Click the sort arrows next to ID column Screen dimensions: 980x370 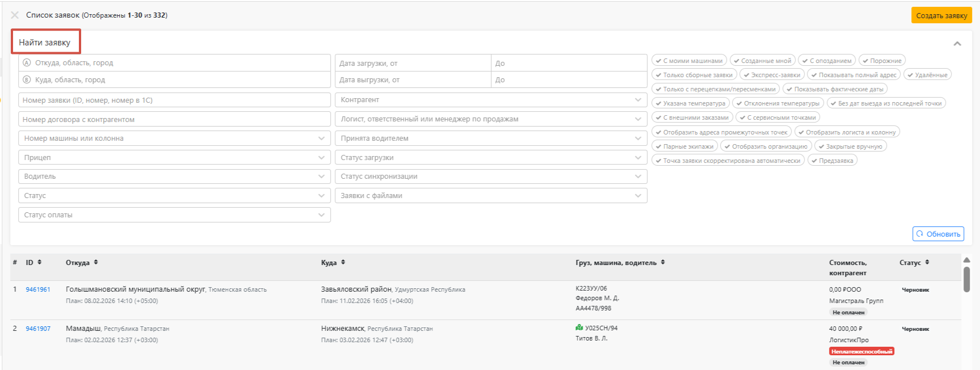coord(39,262)
